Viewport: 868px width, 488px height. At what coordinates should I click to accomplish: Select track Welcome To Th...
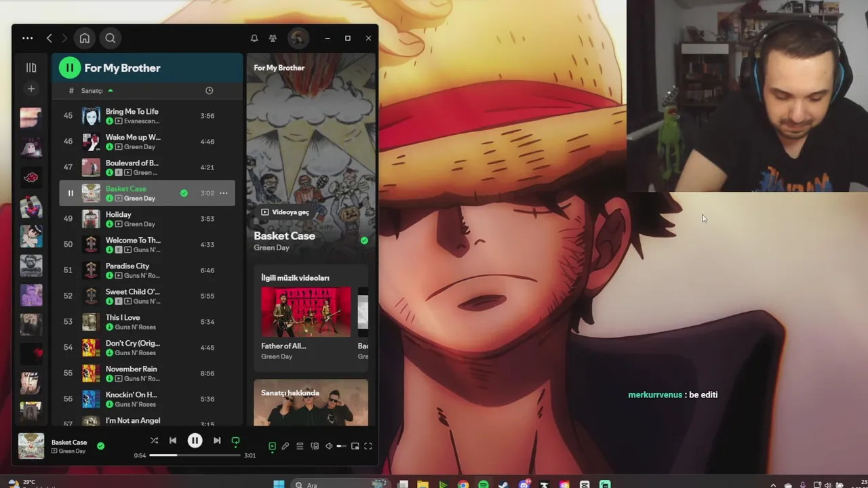coord(147,245)
